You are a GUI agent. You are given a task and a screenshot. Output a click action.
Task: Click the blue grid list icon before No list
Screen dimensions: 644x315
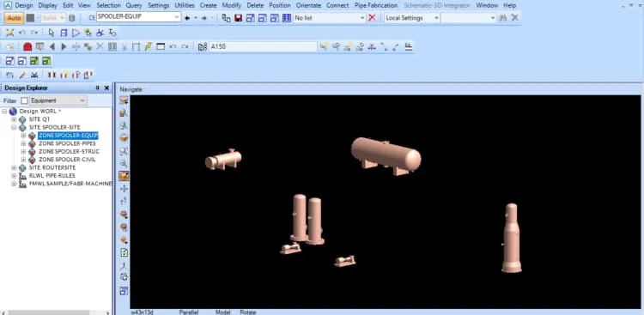coord(287,18)
